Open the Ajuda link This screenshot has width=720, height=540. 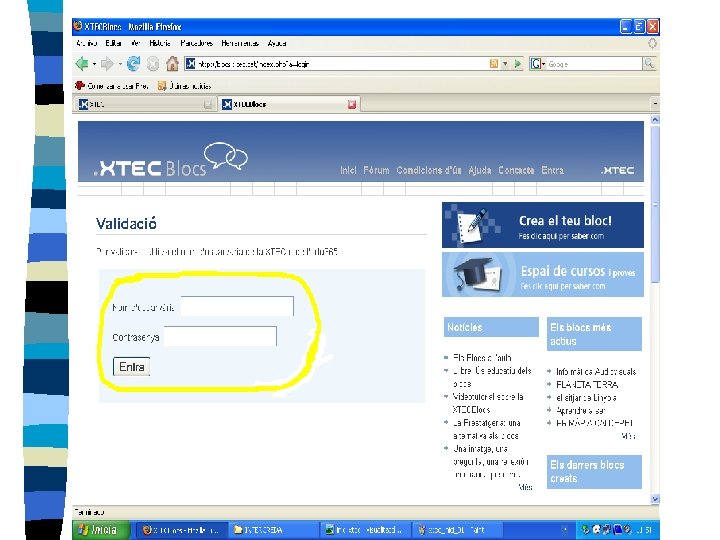point(479,170)
